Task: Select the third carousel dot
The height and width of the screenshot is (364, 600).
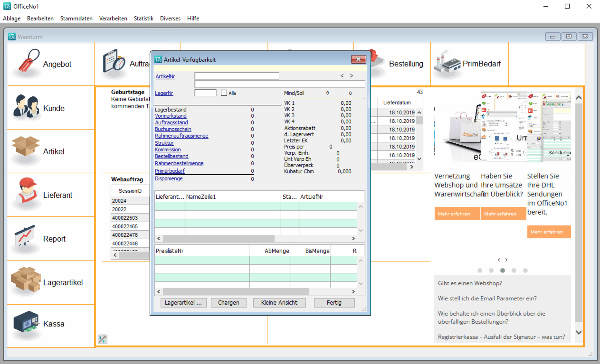Action: pos(502,270)
